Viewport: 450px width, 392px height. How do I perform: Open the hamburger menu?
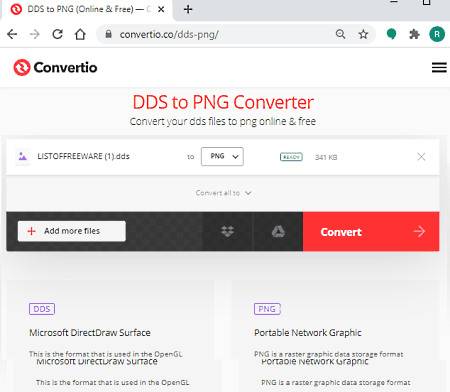click(439, 67)
